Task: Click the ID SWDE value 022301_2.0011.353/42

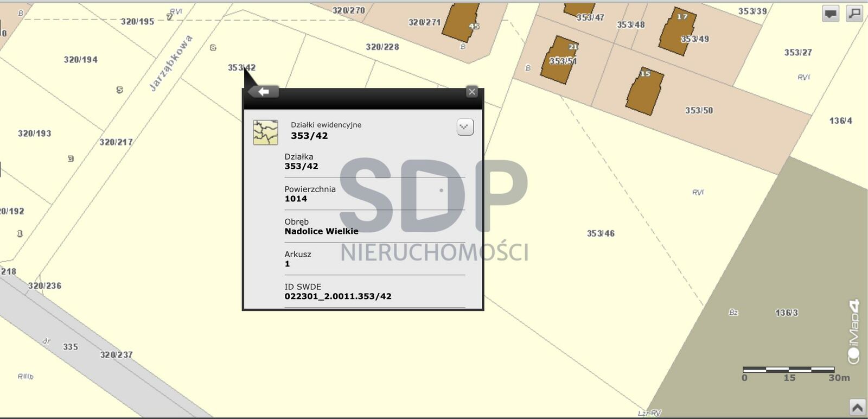Action: coord(338,296)
